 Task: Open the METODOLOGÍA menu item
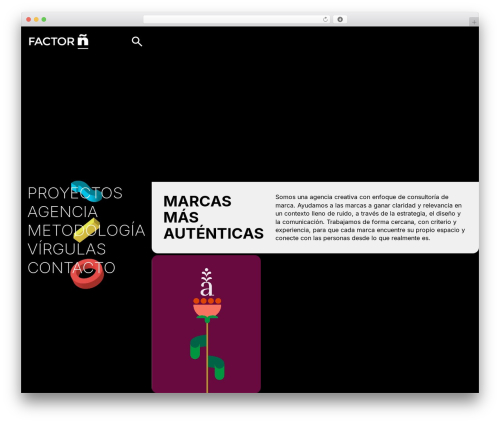point(86,230)
